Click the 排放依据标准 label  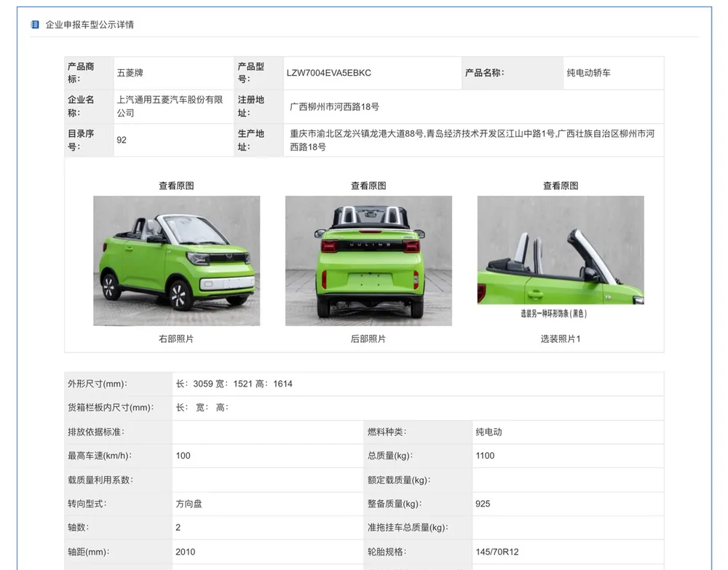coord(96,432)
